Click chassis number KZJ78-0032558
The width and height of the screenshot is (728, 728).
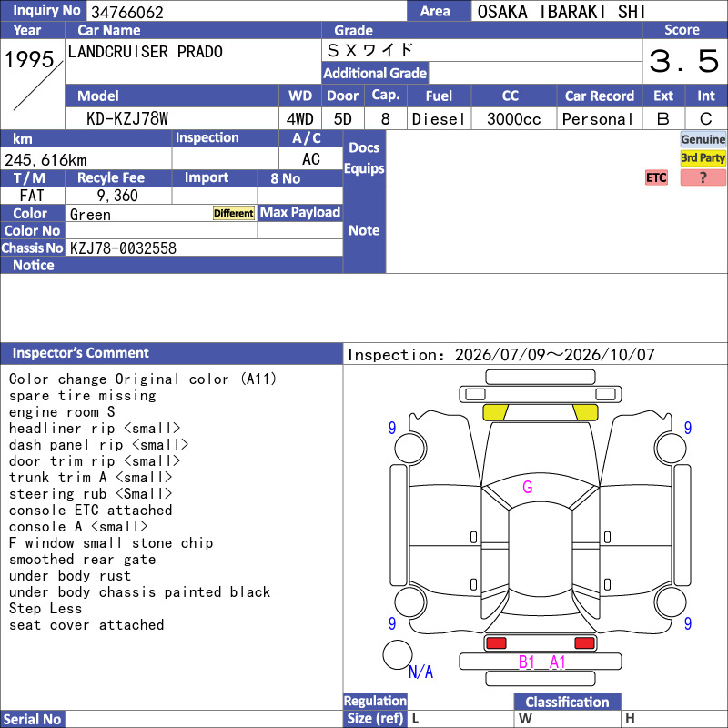pyautogui.click(x=123, y=248)
